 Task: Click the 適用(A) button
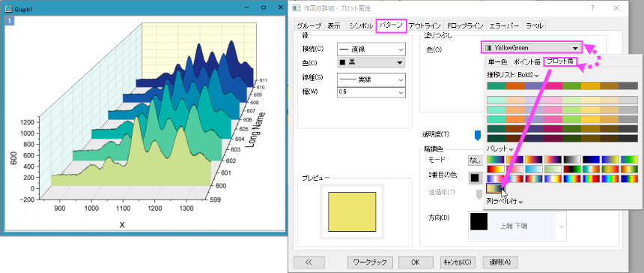pyautogui.click(x=500, y=262)
